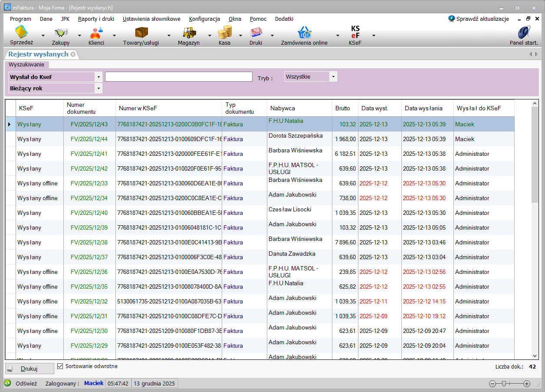Click the Kasa coins icon
545x392 pixels.
point(224,33)
